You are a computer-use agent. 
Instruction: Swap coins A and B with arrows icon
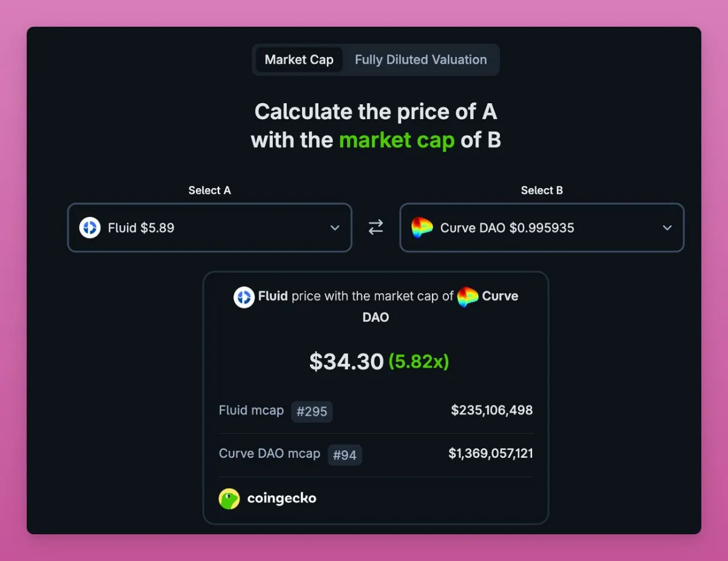[x=376, y=228]
